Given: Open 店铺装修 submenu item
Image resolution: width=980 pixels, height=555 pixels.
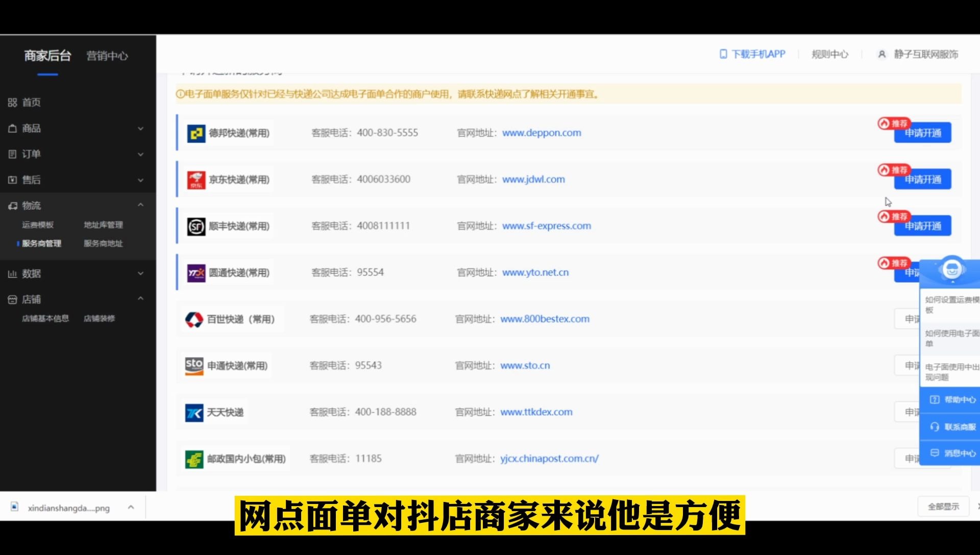Looking at the screenshot, I should 100,319.
